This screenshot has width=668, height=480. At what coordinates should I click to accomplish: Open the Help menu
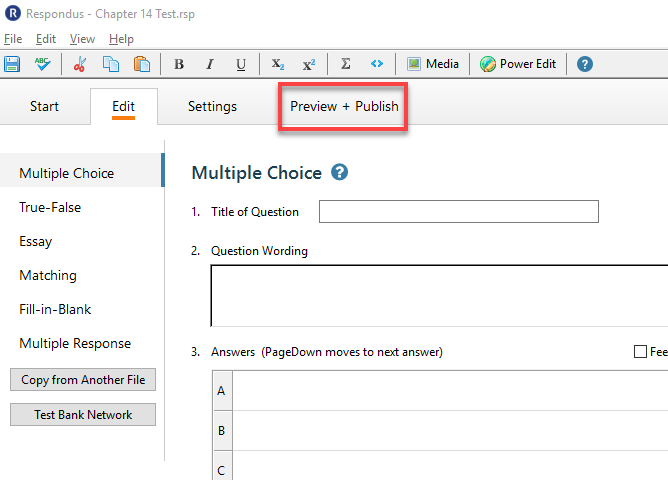pos(121,39)
